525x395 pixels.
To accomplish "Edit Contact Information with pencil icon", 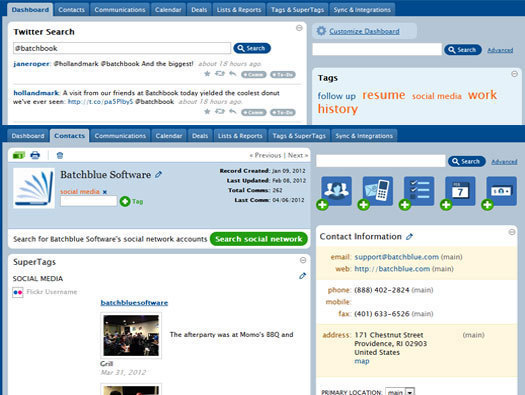I will (409, 237).
